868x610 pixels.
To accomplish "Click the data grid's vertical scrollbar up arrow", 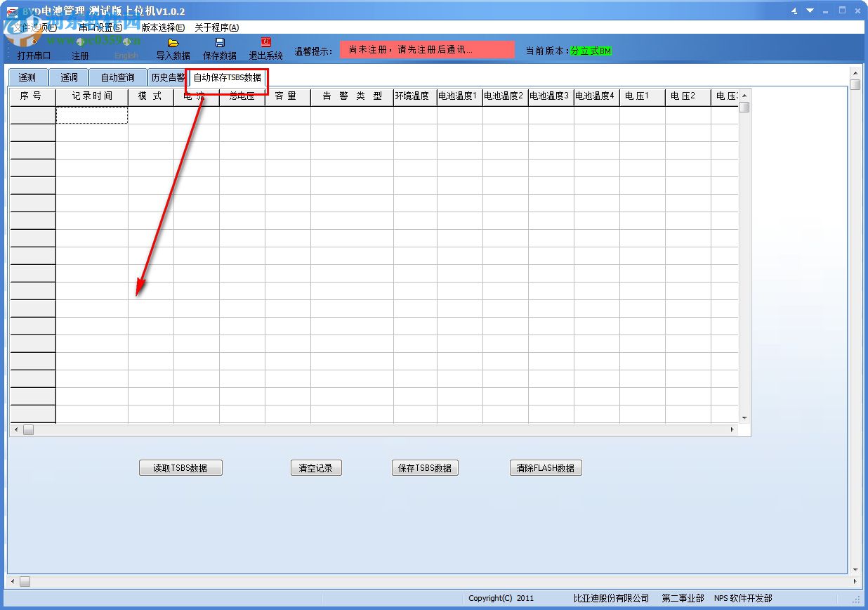I will pyautogui.click(x=744, y=95).
